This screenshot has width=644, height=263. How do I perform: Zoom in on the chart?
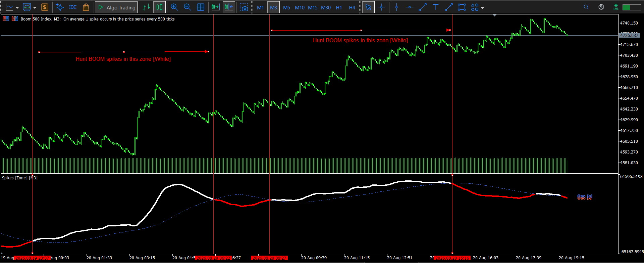click(x=174, y=7)
